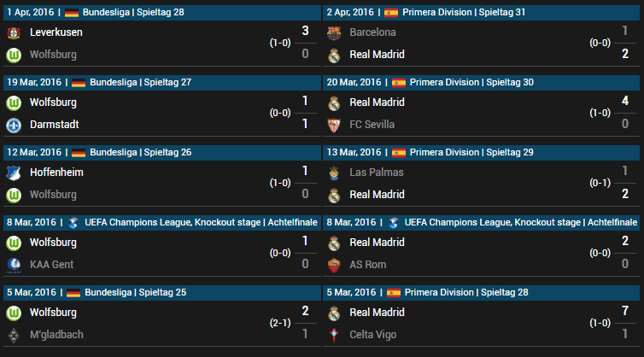Open Wolfsburg's Champions League Achtelfinale header
The width and height of the screenshot is (644, 357).
[162, 222]
